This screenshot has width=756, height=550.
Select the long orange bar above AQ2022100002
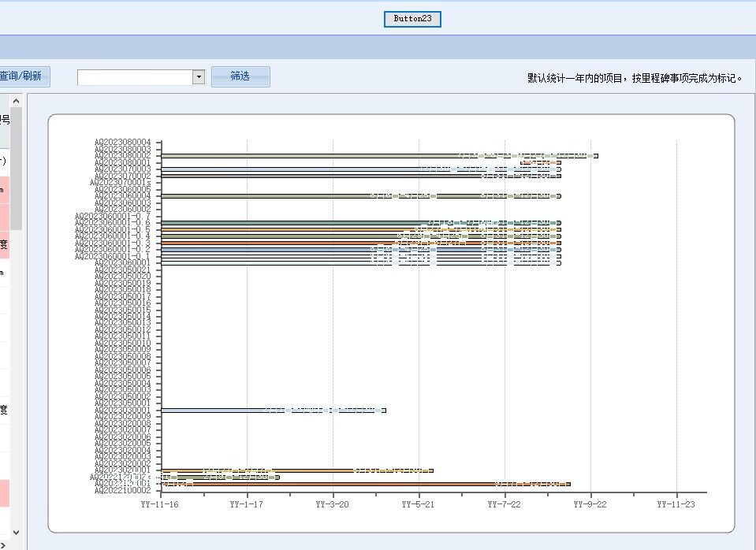[x=366, y=484]
